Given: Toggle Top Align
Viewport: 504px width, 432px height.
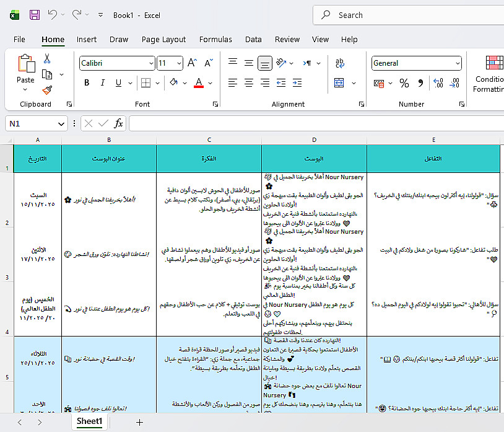Looking at the screenshot, I should 233,63.
